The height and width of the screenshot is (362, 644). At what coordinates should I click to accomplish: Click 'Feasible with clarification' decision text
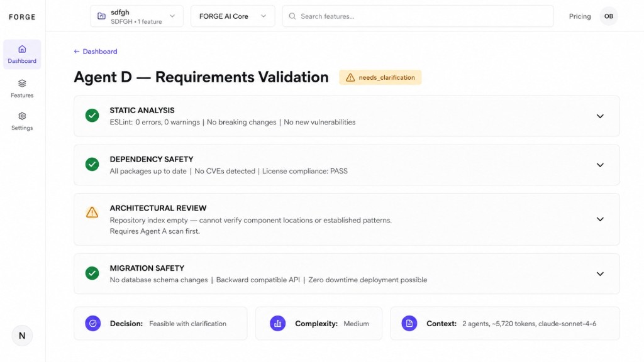pos(187,324)
